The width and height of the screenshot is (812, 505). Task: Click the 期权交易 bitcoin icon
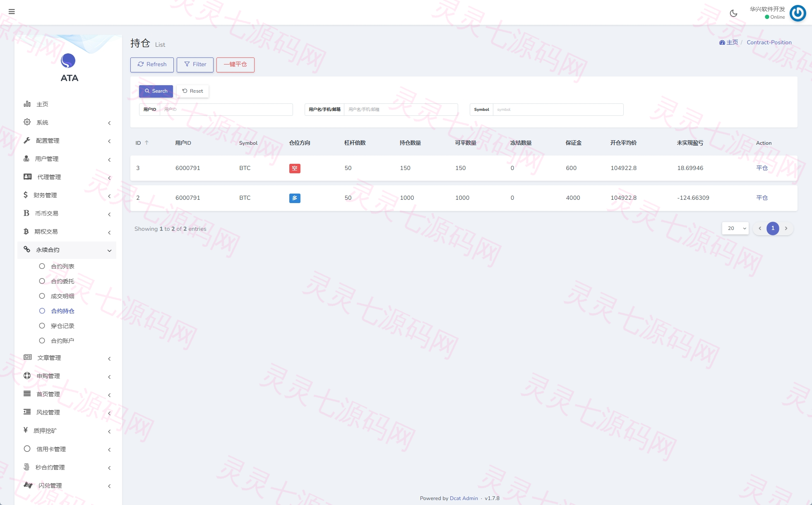tap(26, 231)
